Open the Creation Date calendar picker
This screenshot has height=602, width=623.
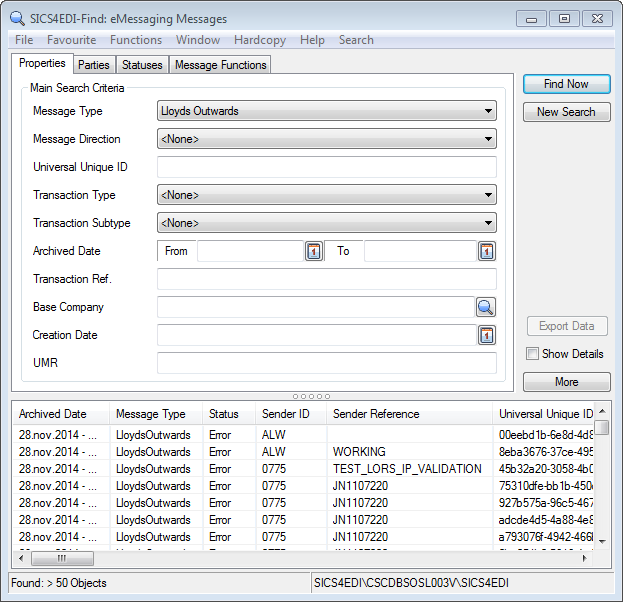click(x=487, y=335)
